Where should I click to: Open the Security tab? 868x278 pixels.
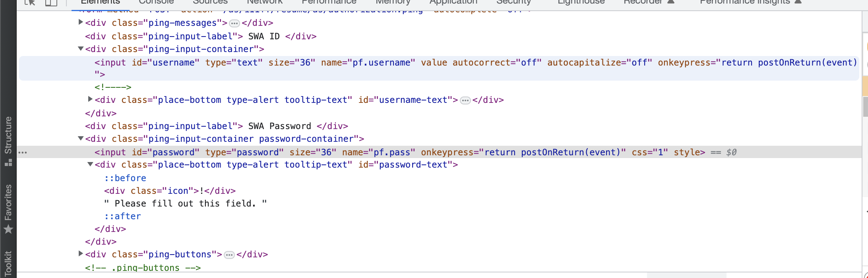pos(513,2)
